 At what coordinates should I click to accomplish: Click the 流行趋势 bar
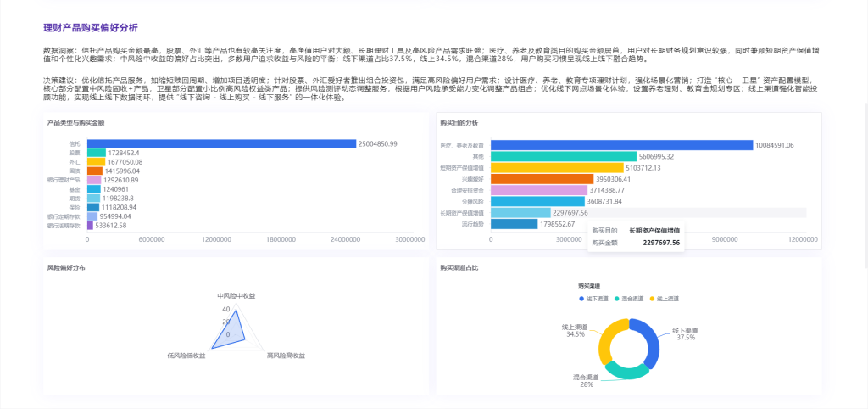pyautogui.click(x=515, y=224)
